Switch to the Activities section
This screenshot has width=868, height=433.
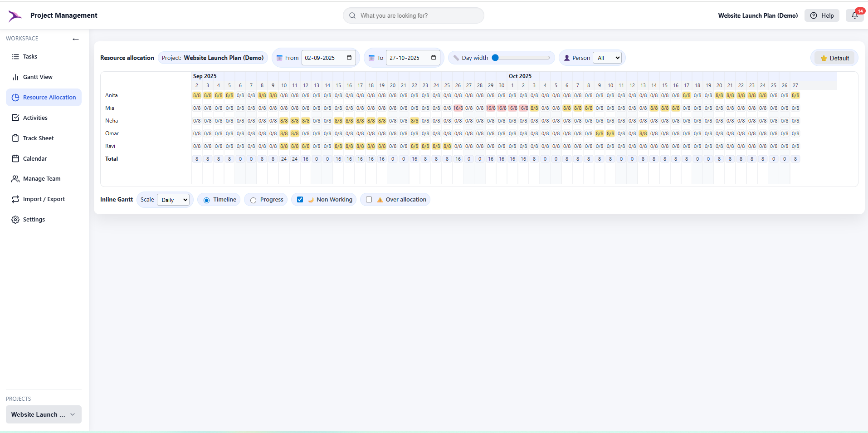tap(15, 118)
